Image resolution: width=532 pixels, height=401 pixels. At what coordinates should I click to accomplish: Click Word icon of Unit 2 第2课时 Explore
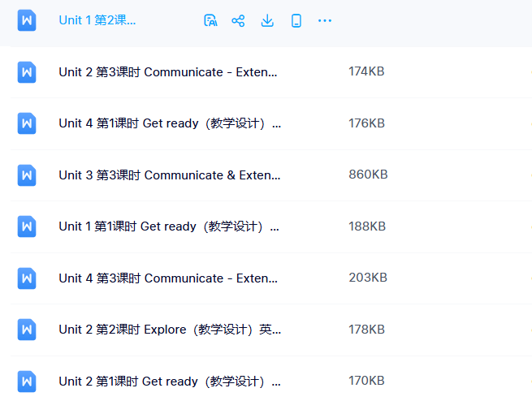coord(27,330)
